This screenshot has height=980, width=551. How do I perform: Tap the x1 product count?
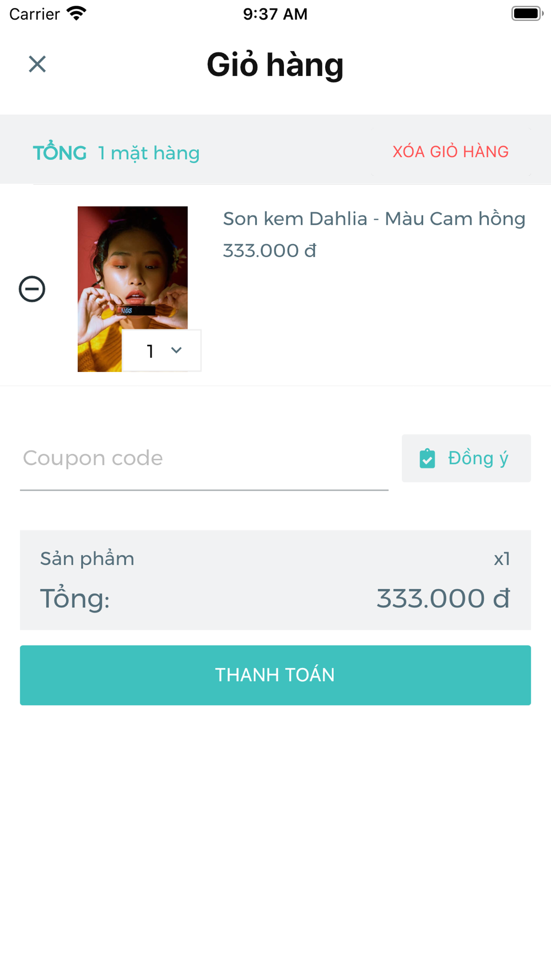502,559
